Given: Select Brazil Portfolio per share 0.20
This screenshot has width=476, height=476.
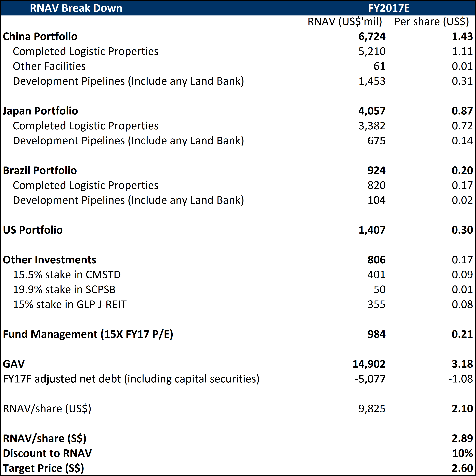Looking at the screenshot, I should pyautogui.click(x=462, y=170).
